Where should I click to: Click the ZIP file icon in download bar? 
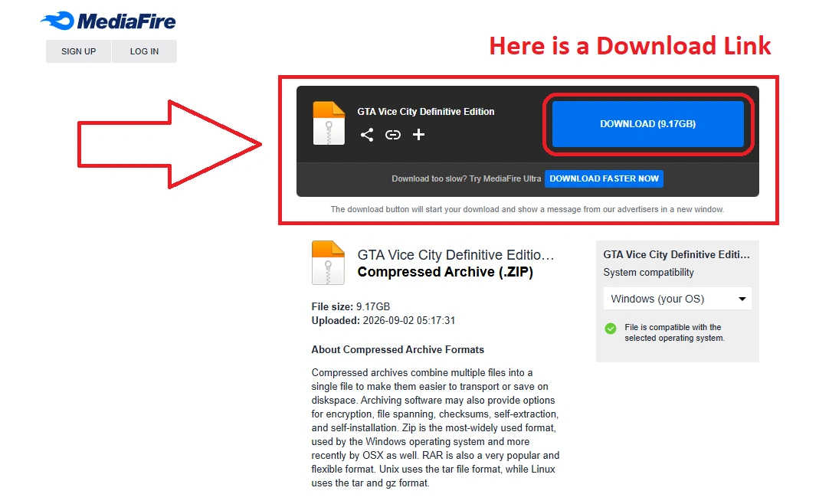329,123
